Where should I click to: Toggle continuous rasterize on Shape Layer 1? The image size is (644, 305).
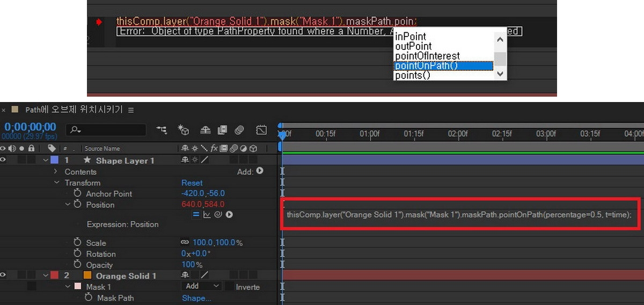coord(195,160)
